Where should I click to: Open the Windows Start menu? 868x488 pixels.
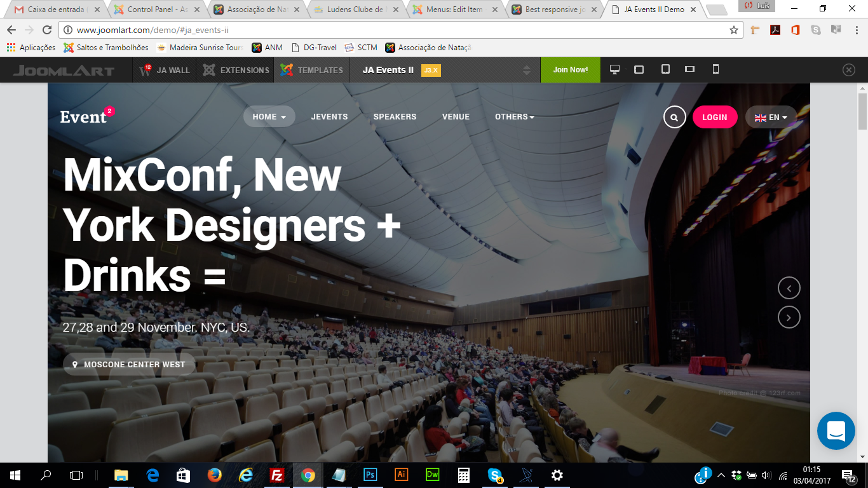coord(15,475)
